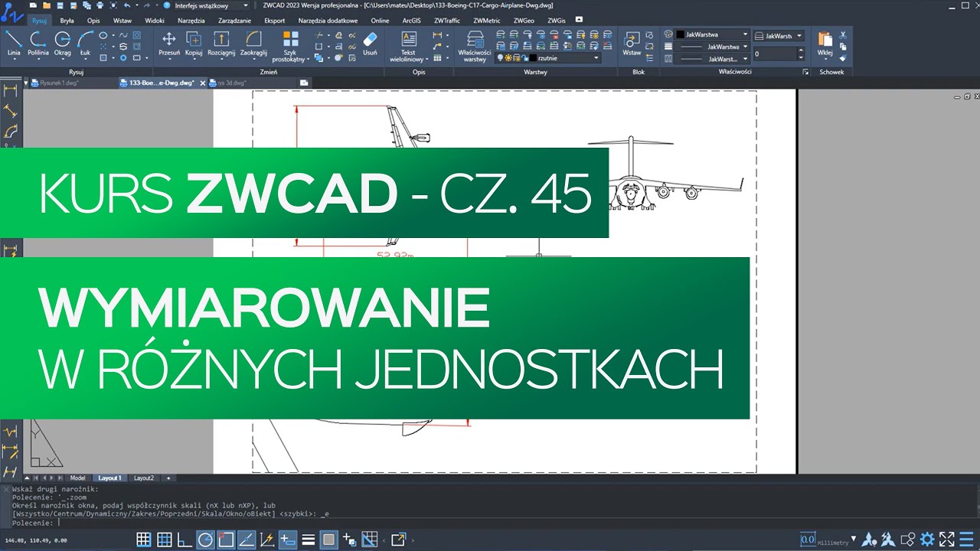The image size is (980, 551).
Task: Activate the Przesuń move tool
Action: (x=169, y=44)
